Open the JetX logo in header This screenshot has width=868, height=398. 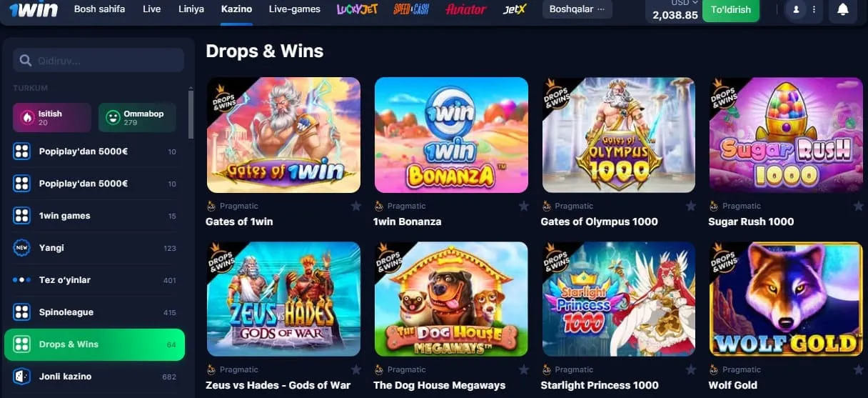(x=514, y=9)
